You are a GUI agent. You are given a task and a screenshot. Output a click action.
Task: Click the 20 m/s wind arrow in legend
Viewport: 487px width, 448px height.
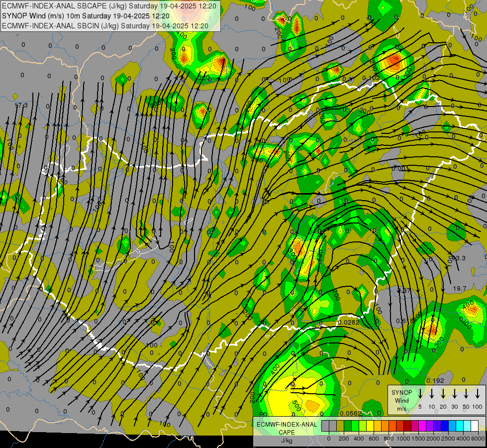[443, 394]
